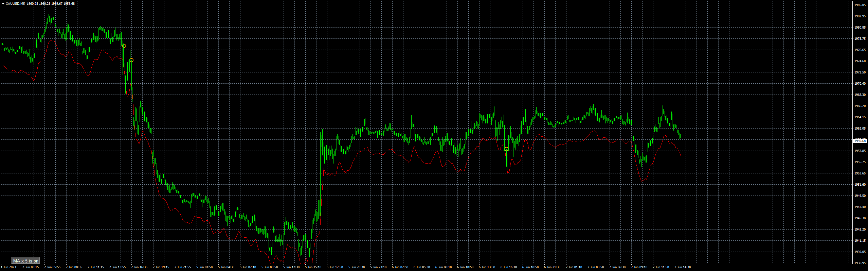Image resolution: width=868 pixels, height=271 pixels.
Task: Click the 1949.50 price scale label
Action: pyautogui.click(x=860, y=196)
